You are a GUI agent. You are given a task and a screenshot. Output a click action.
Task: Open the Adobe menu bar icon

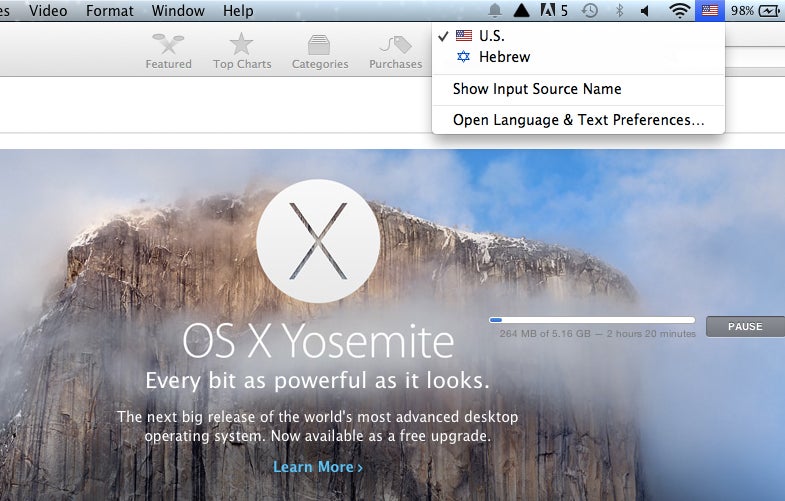pos(554,11)
